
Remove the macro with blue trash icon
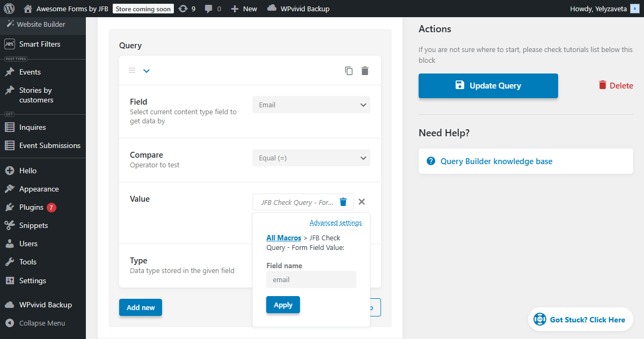pyautogui.click(x=343, y=202)
